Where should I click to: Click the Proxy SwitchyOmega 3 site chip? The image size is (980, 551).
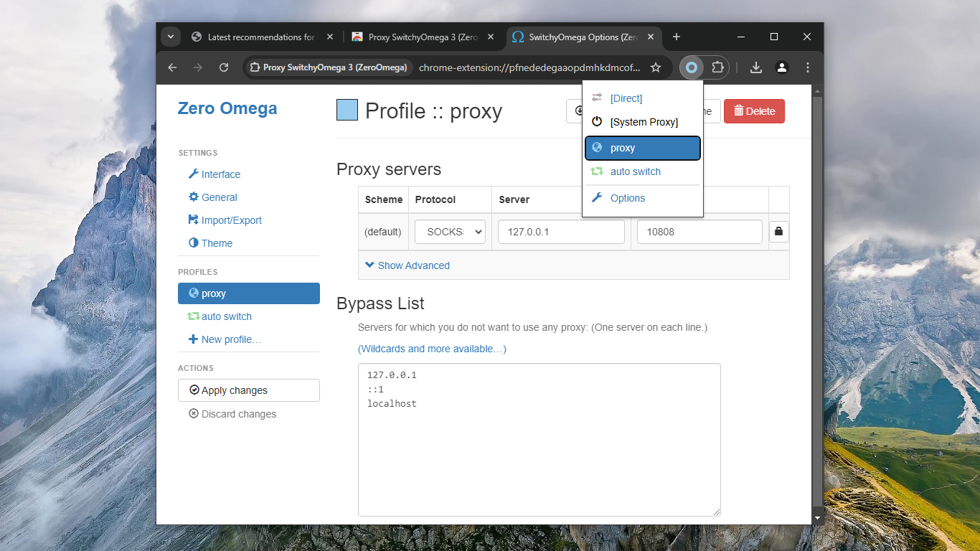click(329, 67)
